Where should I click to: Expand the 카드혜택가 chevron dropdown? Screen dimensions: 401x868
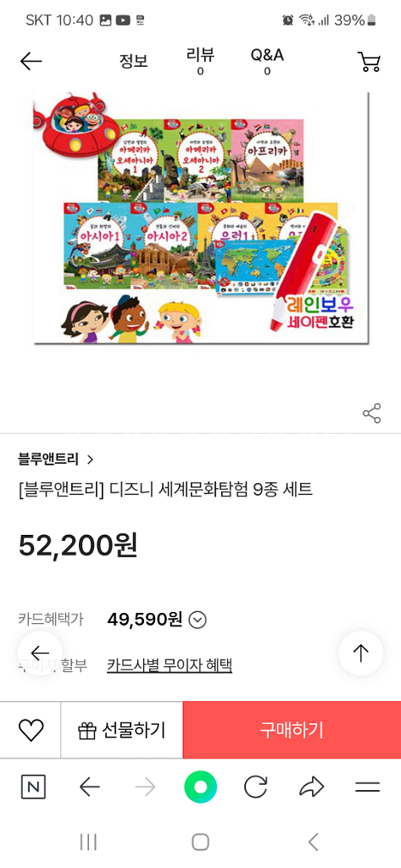point(198,620)
